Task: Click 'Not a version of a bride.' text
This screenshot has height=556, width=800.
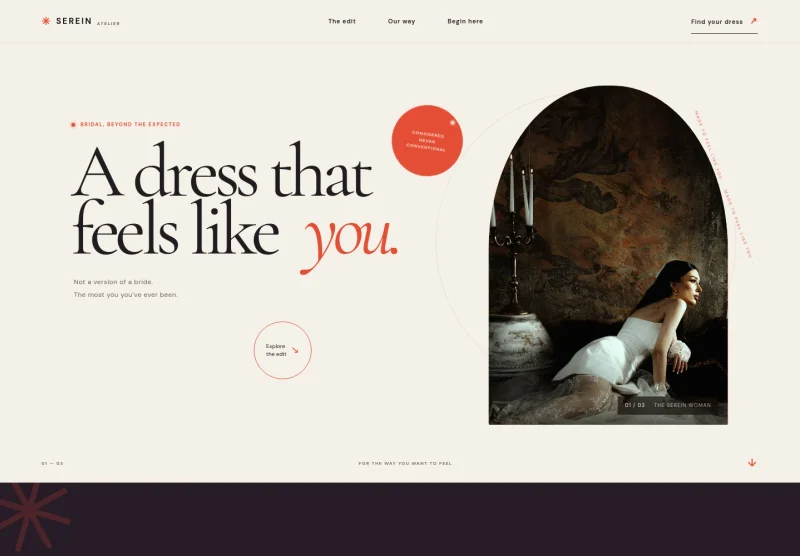Action: 113,282
